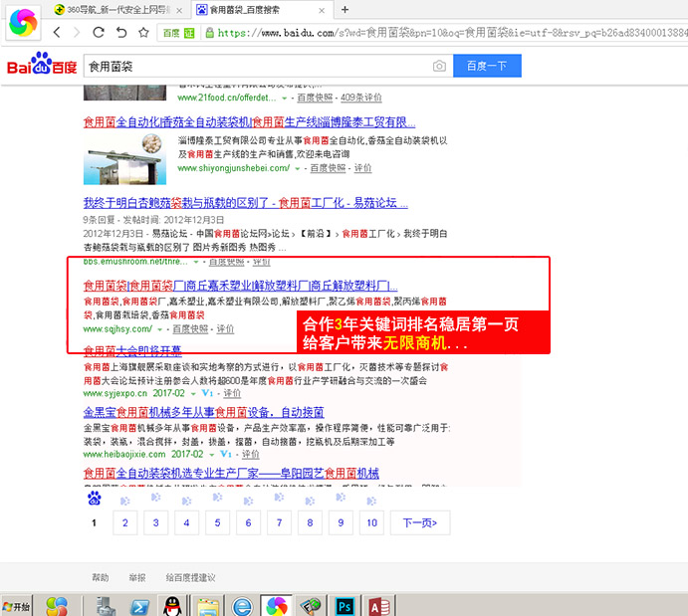
Task: Open Photoshop from the taskbar
Action: click(344, 607)
